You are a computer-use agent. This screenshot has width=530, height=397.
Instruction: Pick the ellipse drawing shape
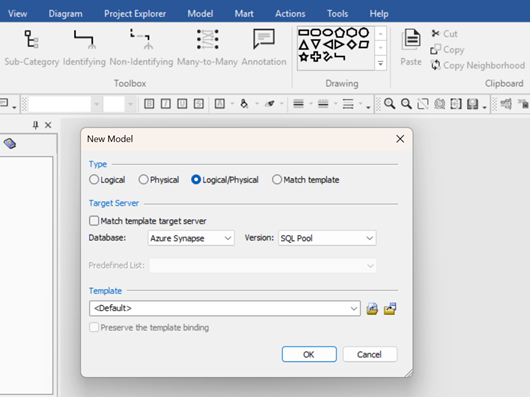[x=328, y=33]
